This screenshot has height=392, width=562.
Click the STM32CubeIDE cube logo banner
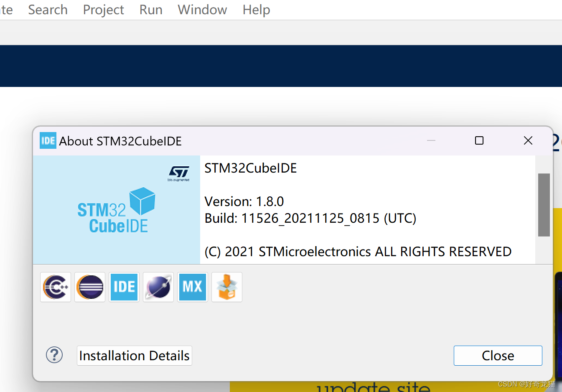click(116, 211)
